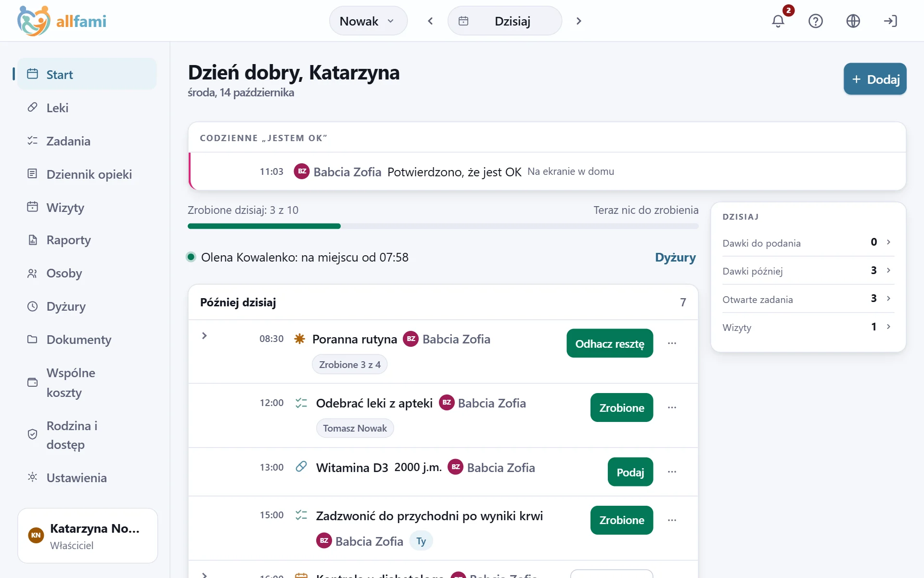Viewport: 924px width, 578px height.
Task: Open the notifications bell icon
Action: tap(778, 21)
